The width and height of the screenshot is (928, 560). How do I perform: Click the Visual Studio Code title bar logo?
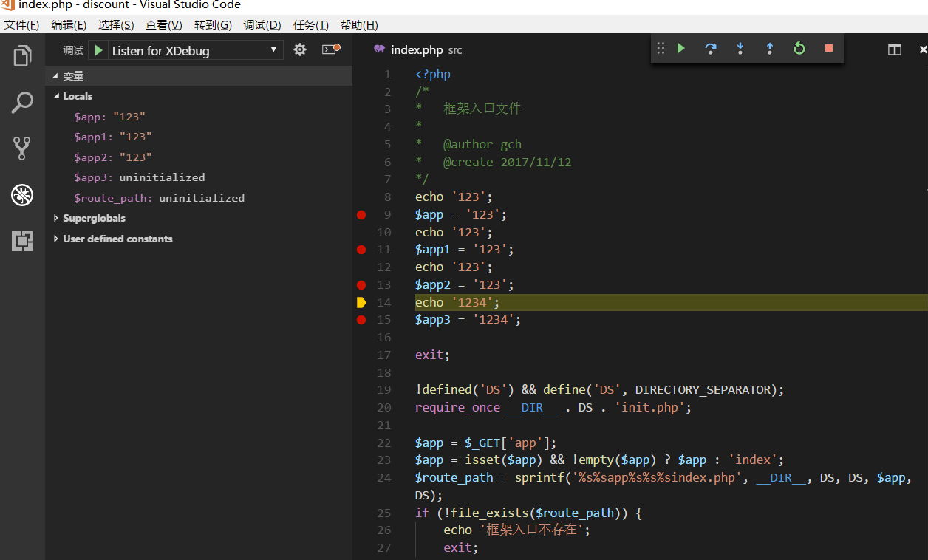point(7,4)
